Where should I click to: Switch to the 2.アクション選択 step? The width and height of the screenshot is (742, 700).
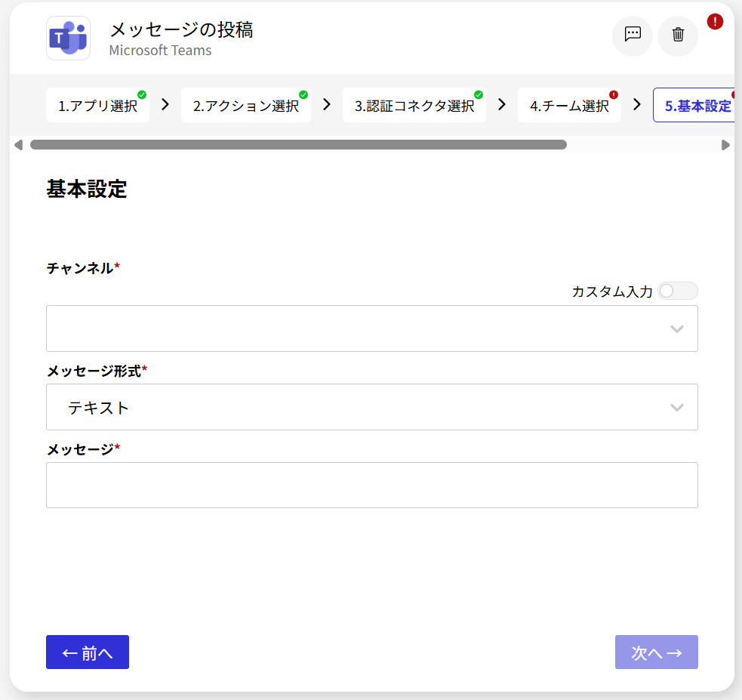(245, 106)
